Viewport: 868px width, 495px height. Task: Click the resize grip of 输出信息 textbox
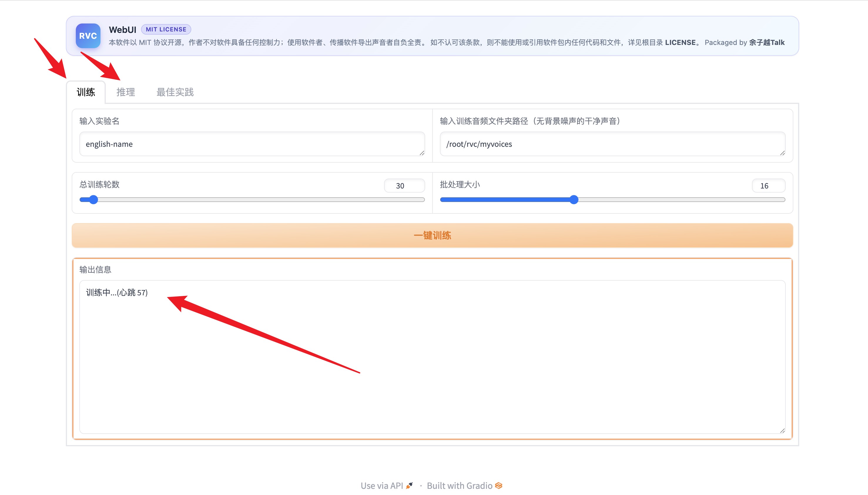(x=782, y=430)
